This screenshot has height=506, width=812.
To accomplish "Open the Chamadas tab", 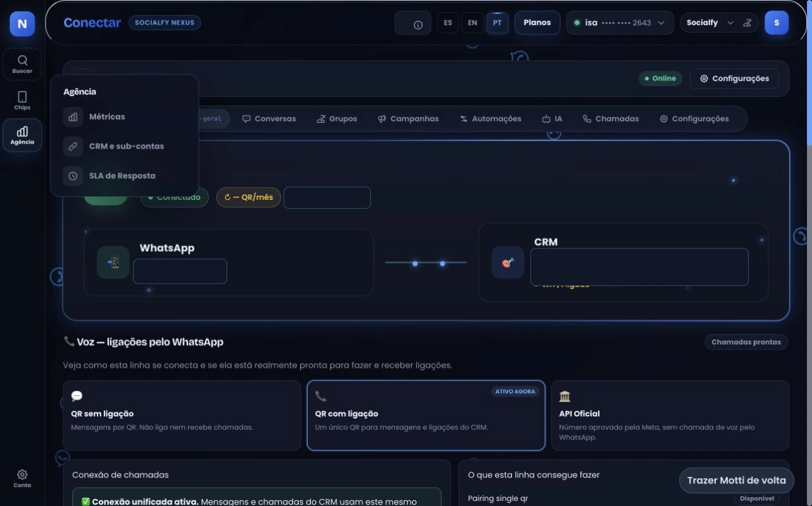I will point(611,119).
